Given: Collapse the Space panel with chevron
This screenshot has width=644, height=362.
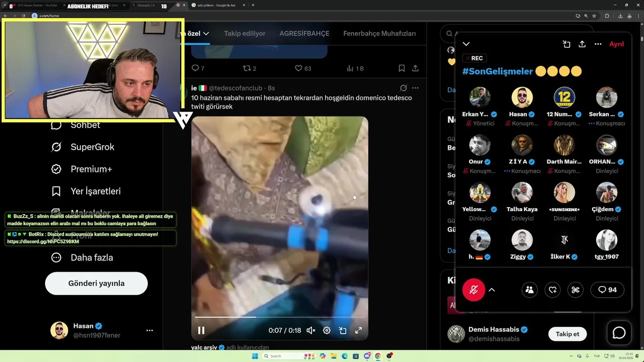Looking at the screenshot, I should click(x=466, y=44).
